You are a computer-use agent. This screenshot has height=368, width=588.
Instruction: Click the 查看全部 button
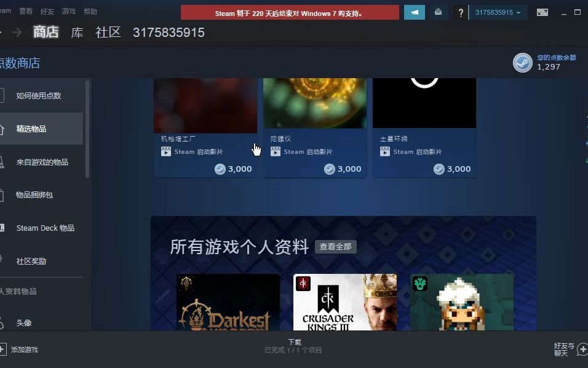tap(336, 246)
